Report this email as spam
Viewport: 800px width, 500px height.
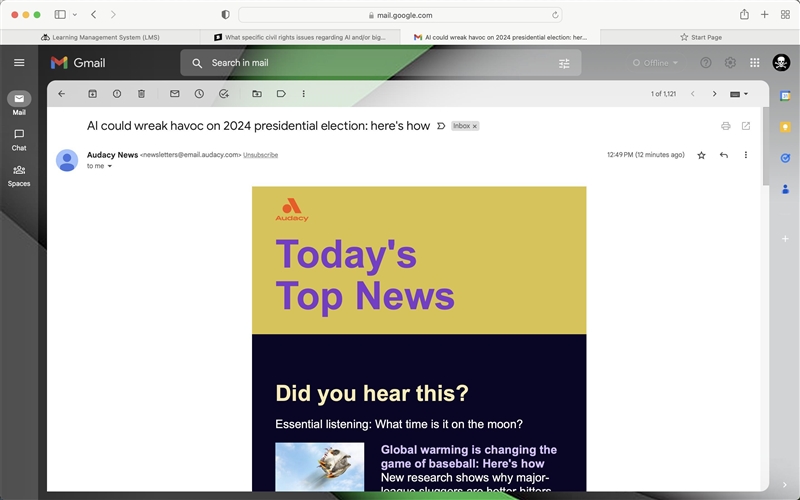pyautogui.click(x=117, y=94)
